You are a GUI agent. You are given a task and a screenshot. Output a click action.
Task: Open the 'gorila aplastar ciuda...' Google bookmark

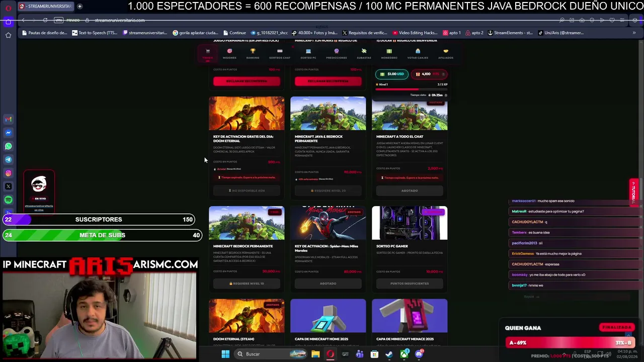[196, 33]
